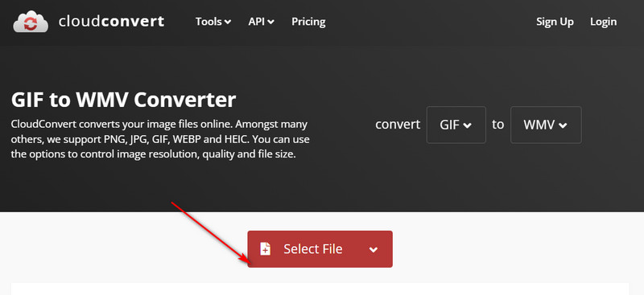Viewport: 644px width, 295px height.
Task: Click the CloudConvert description paragraph
Action: (x=160, y=140)
